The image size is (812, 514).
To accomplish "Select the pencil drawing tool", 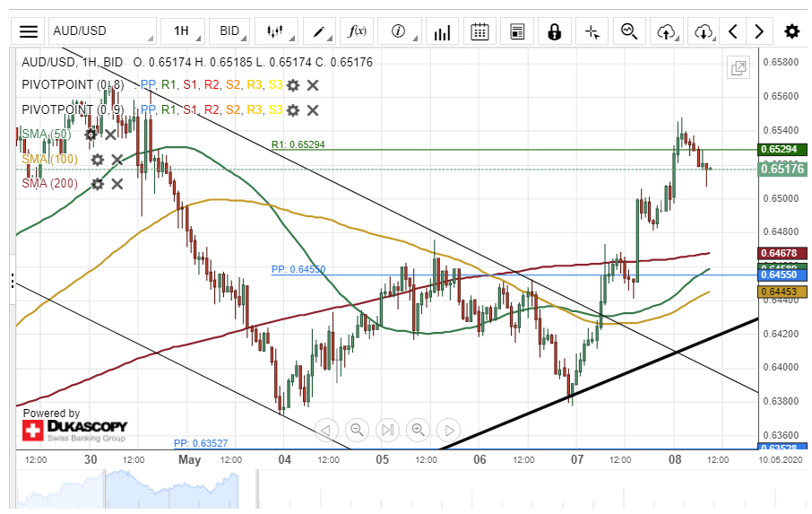I will point(317,31).
